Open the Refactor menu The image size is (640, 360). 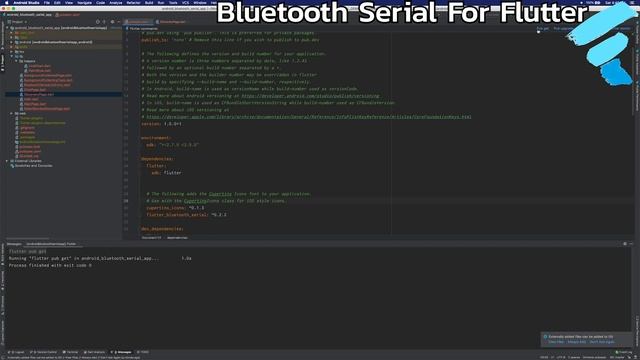(x=133, y=2)
